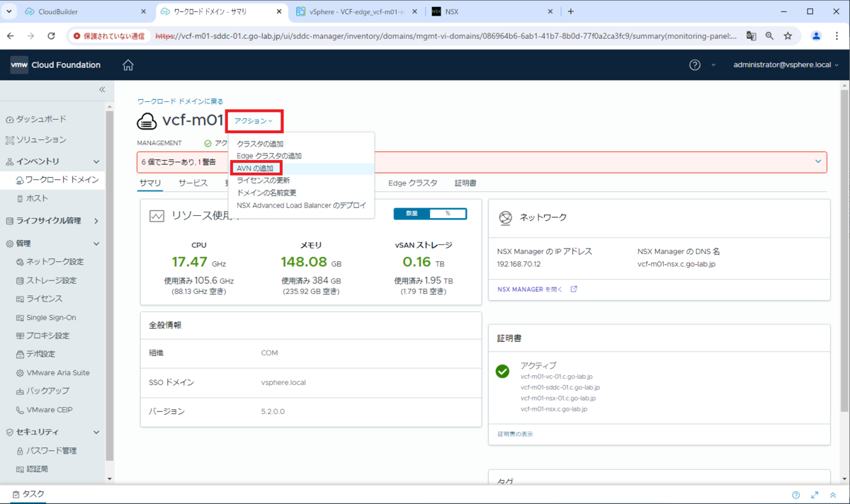Click the browser zoom magnifier icon
The height and width of the screenshot is (504, 850).
click(769, 35)
